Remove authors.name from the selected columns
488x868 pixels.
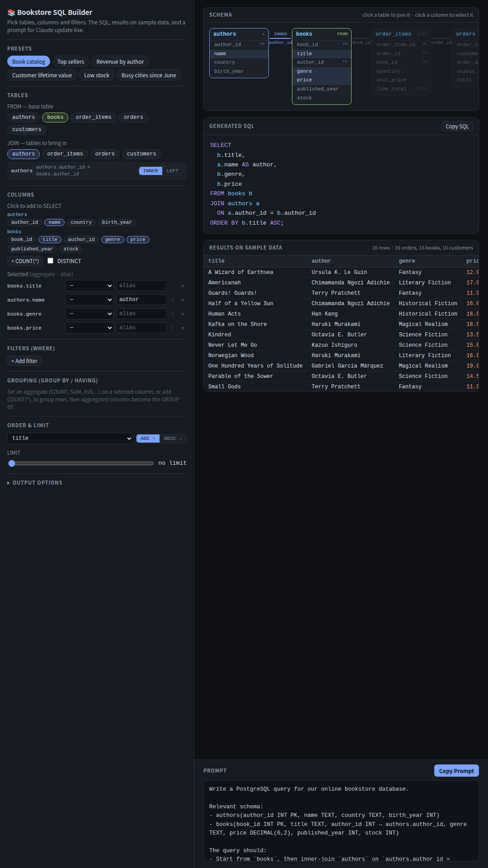coord(183,300)
